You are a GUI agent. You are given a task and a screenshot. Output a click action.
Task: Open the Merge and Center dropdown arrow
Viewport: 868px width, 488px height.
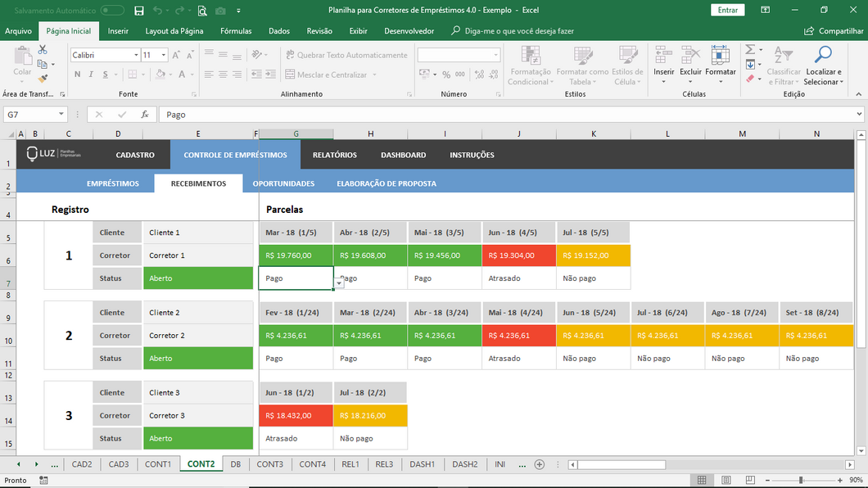375,75
